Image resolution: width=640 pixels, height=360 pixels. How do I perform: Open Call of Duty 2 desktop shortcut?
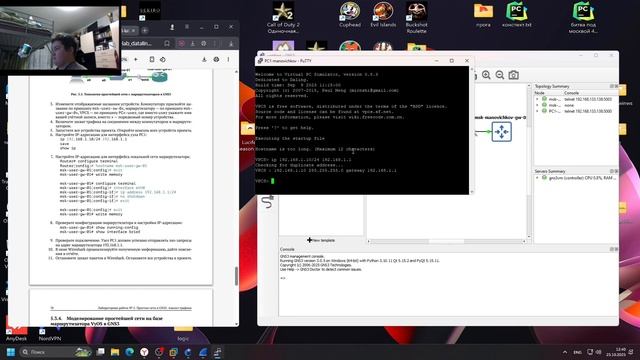(x=283, y=17)
